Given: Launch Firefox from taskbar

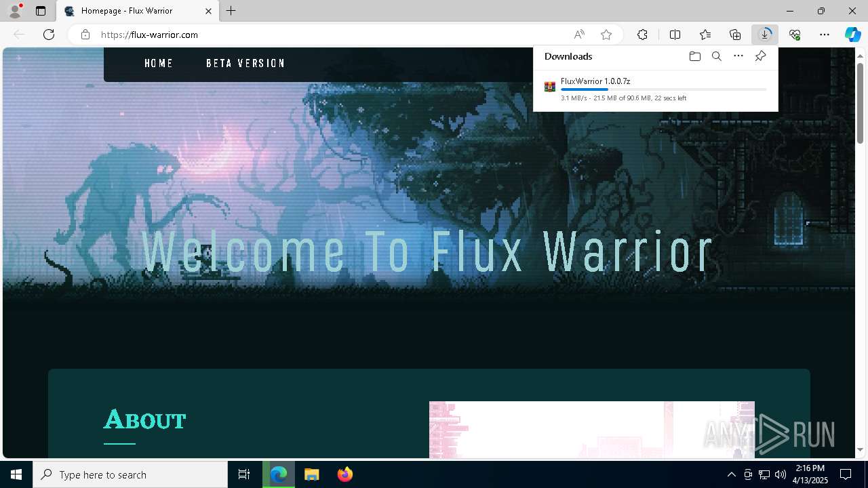Looking at the screenshot, I should pyautogui.click(x=344, y=474).
